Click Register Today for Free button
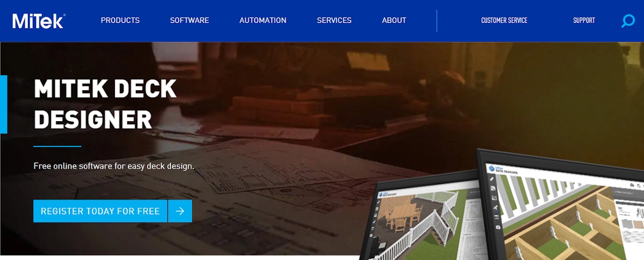The image size is (644, 260). (x=100, y=211)
